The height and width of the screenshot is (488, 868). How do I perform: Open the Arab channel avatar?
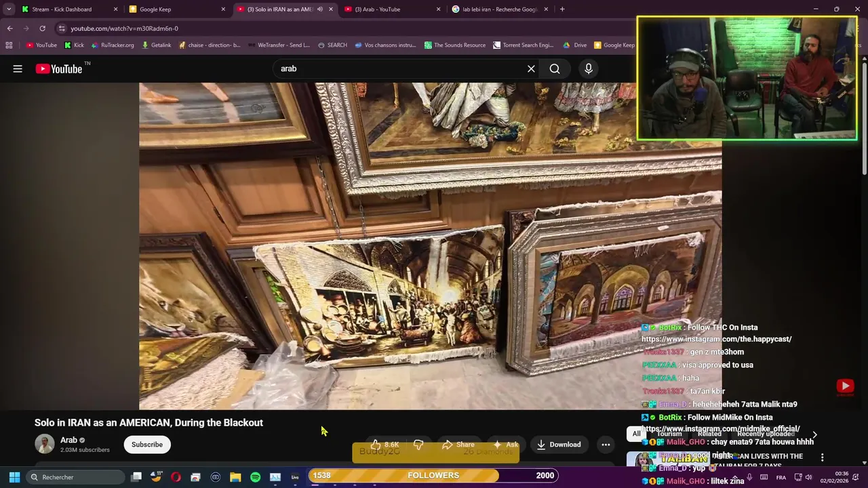click(45, 444)
